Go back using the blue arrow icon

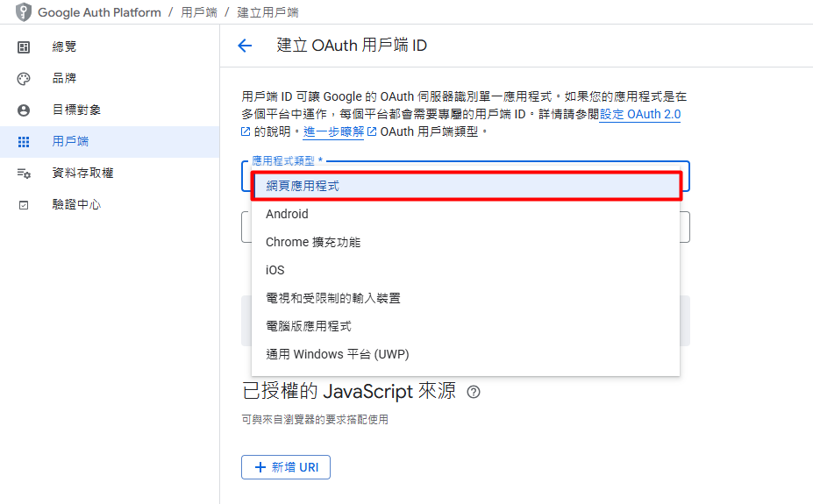click(x=245, y=46)
